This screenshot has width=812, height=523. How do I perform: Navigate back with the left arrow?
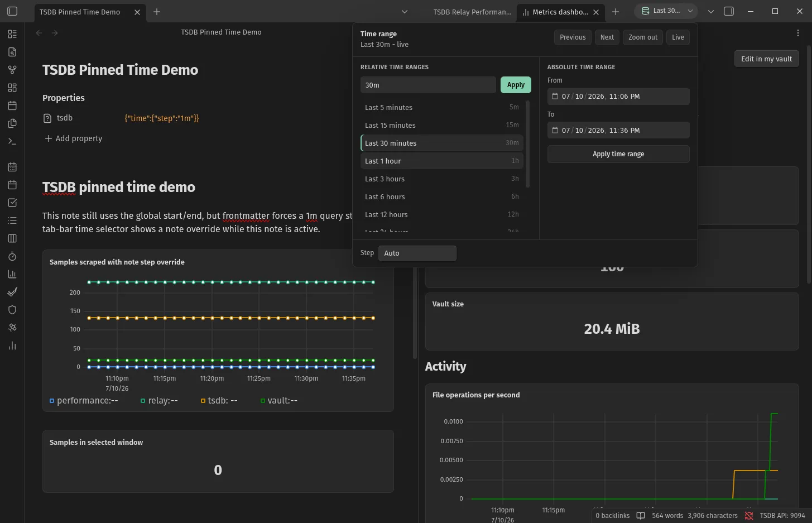[39, 33]
